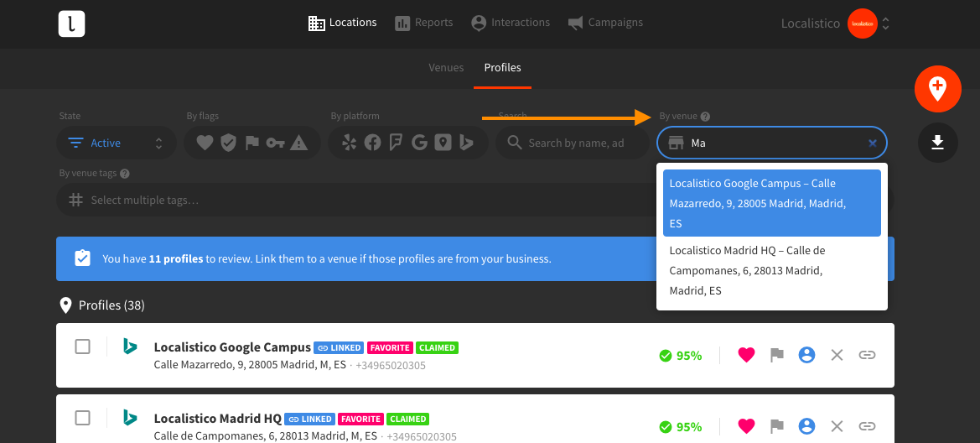Filter by verified shield flag
This screenshot has height=443, width=980.
tap(229, 143)
